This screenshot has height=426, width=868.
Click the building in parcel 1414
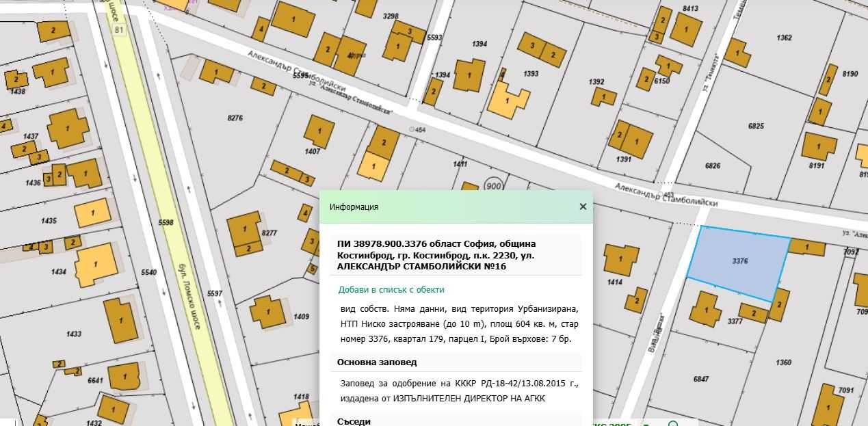620,259
